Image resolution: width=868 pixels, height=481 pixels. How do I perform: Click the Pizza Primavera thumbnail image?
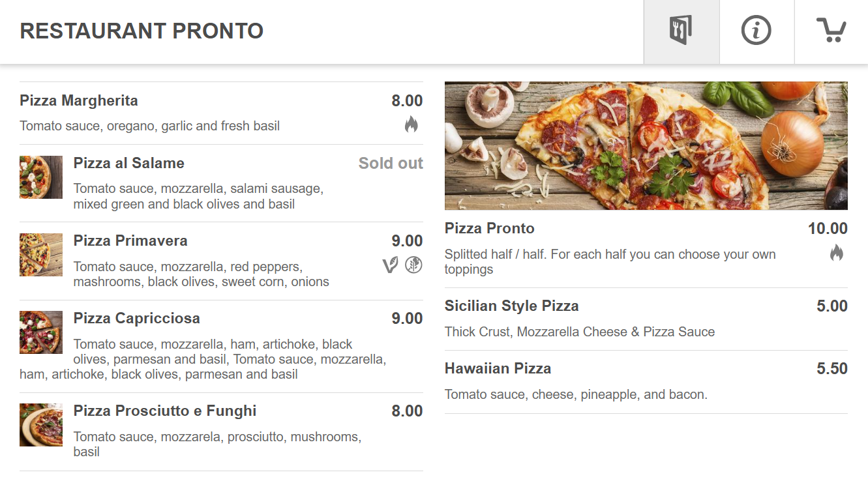tap(40, 254)
